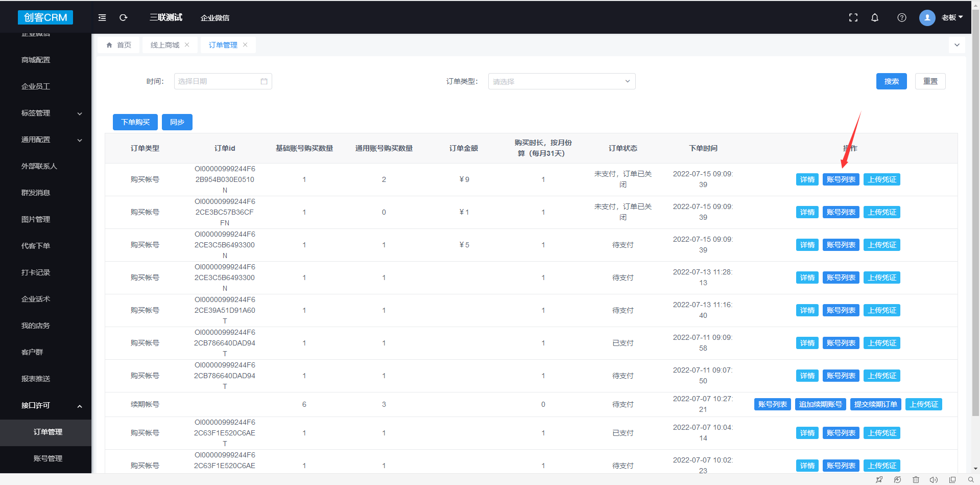Open the tab list dropdown chevron
Screen dimensions: 980x485
point(957,45)
